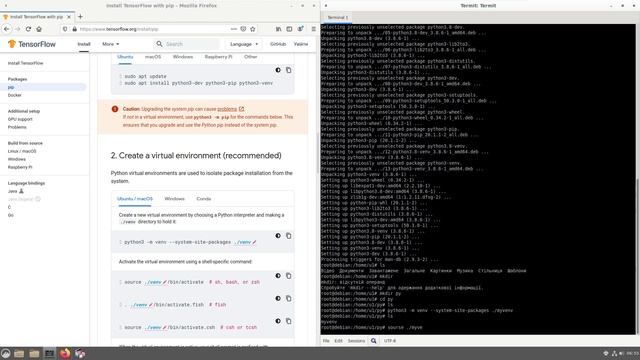Close the Install TensorFlow with pip tab

point(69,17)
